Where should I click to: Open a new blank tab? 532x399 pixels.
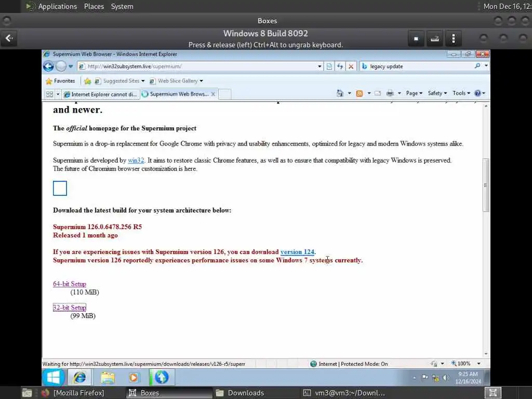(225, 94)
